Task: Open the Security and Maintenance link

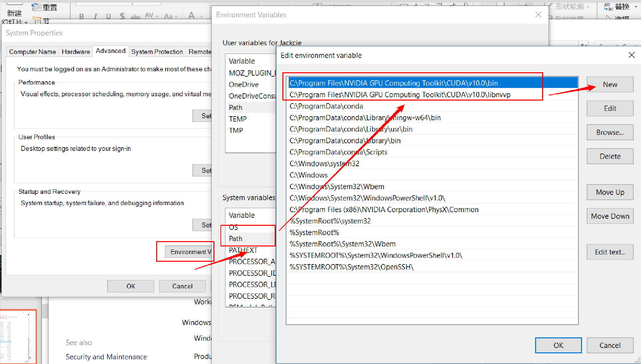Action: point(106,357)
